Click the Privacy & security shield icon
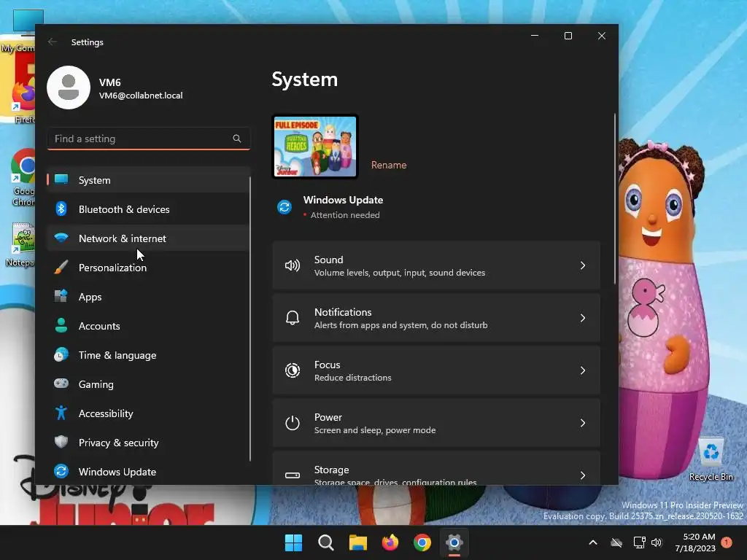 [x=61, y=442]
